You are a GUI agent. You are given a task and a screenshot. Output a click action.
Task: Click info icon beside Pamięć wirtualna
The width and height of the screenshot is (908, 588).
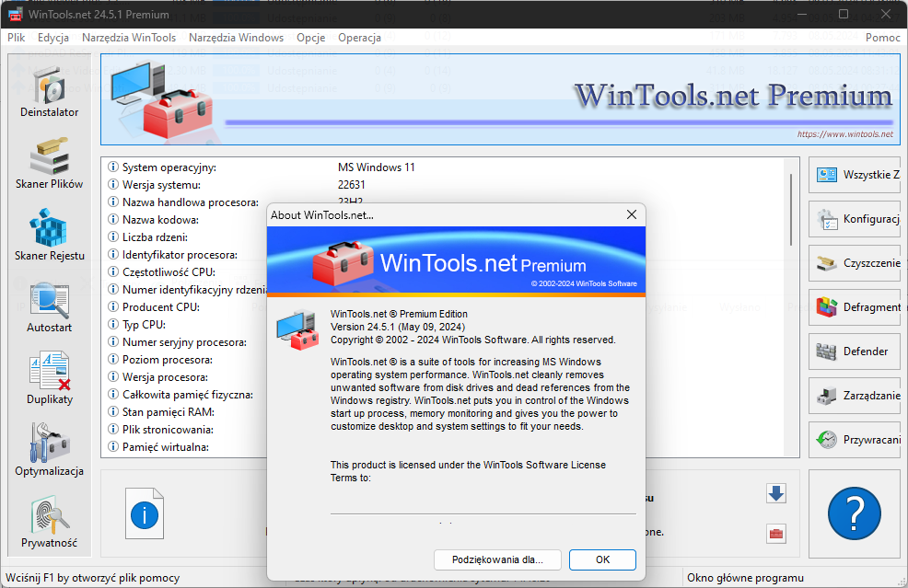tap(113, 447)
